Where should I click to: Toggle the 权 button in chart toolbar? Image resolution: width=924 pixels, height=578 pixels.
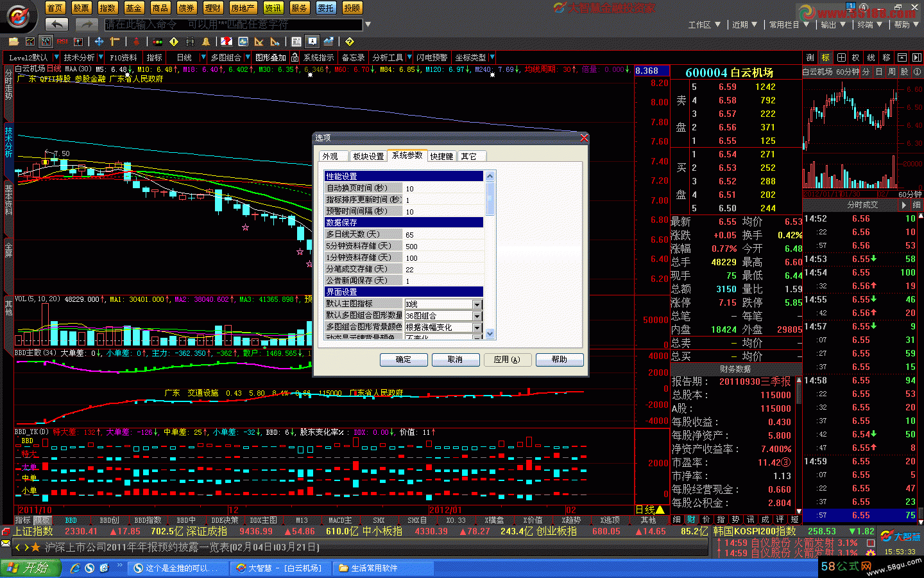[856, 57]
